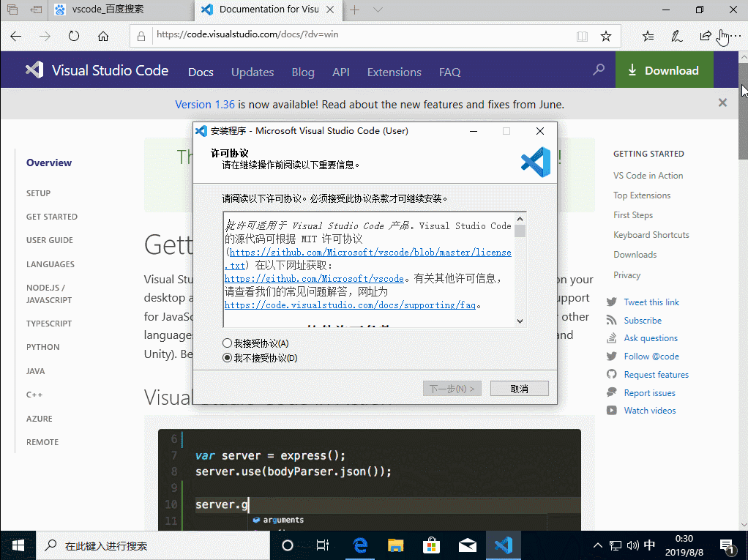This screenshot has height=560, width=748.
Task: Expand PYTHON sidebar section
Action: pyautogui.click(x=43, y=347)
